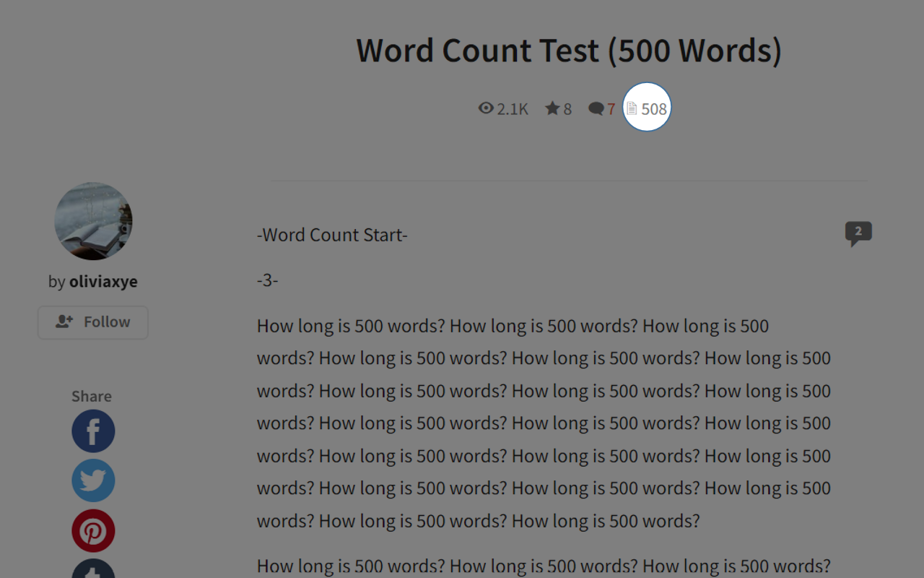Click the highlighted word count 508 indicator
924x578 pixels.
647,107
